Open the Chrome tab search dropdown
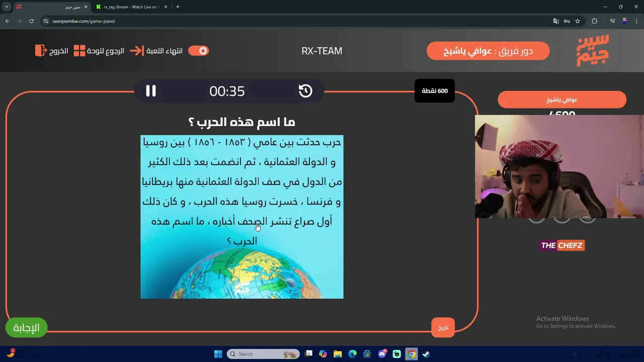This screenshot has height=362, width=644. click(x=7, y=7)
